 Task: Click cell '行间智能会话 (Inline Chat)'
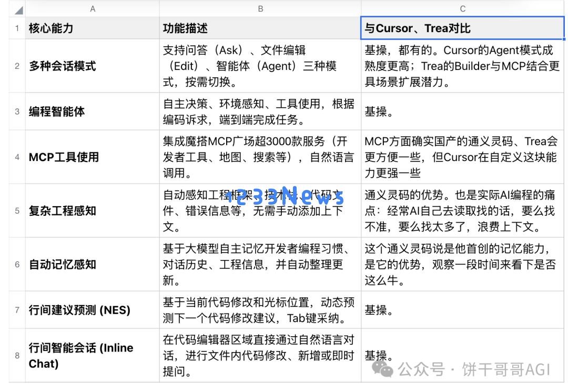click(93, 356)
